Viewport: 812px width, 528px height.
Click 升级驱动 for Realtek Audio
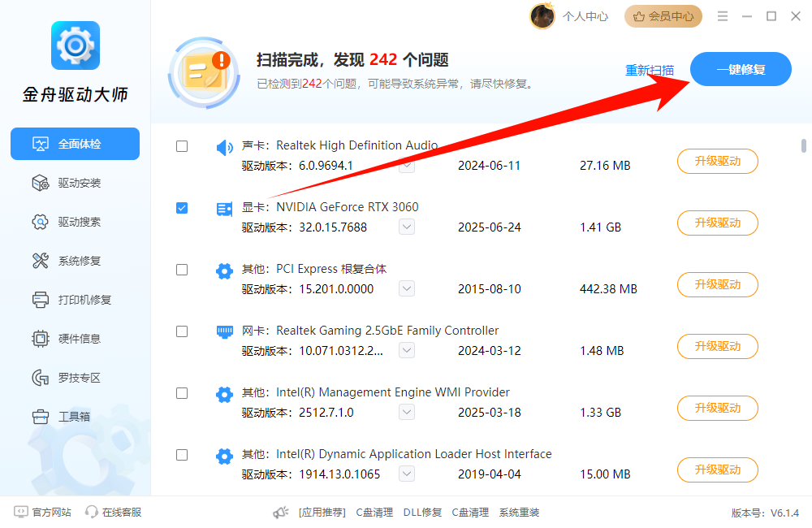click(x=718, y=161)
